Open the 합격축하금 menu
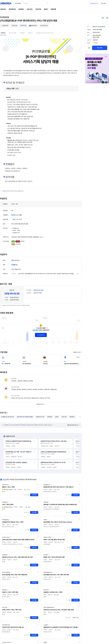Image resolution: width=109 pixels, height=644 pixels. [x=12, y=9]
